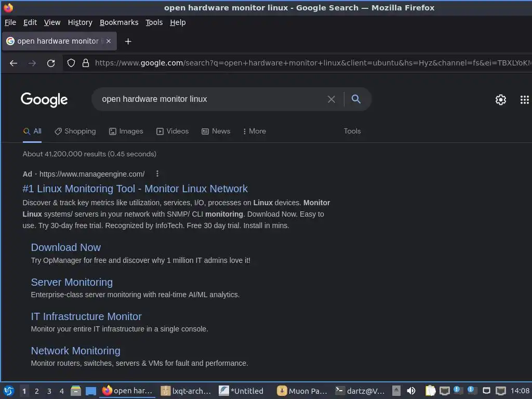
Task: Switch to Images results
Action: pyautogui.click(x=126, y=131)
